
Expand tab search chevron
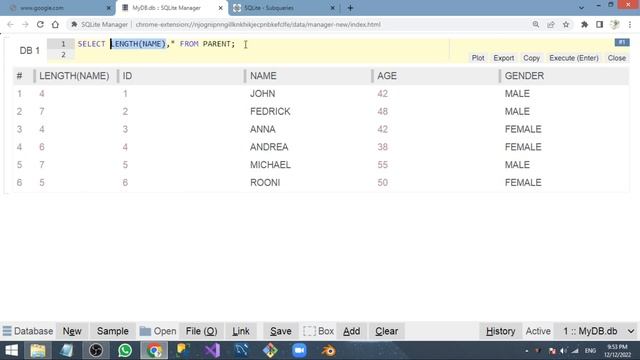(x=581, y=8)
